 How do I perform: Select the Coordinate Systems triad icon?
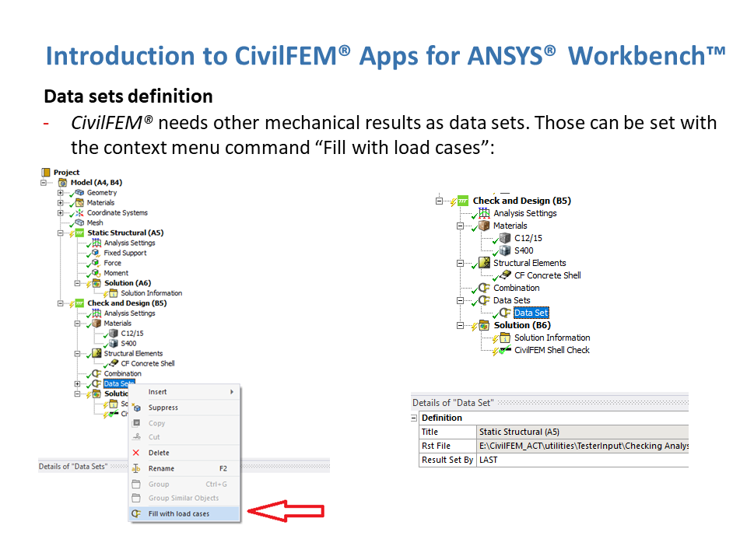(x=79, y=213)
